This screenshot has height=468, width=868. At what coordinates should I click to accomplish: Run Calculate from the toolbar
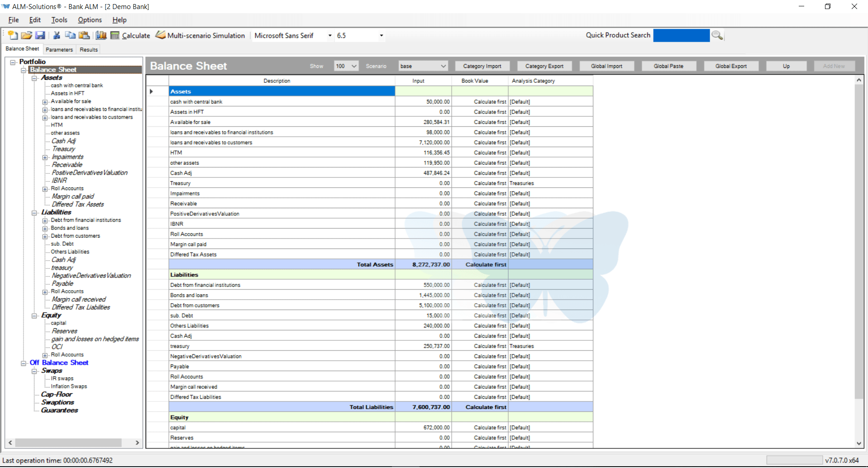[x=130, y=35]
